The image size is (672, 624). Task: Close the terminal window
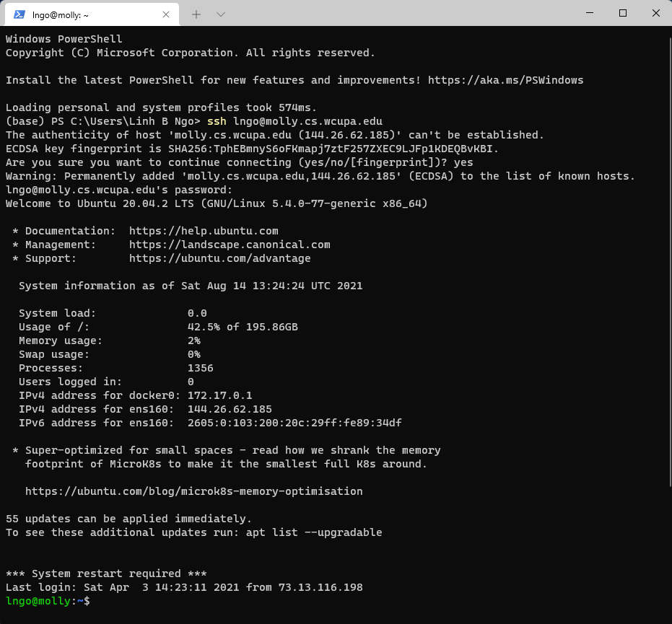click(x=655, y=13)
